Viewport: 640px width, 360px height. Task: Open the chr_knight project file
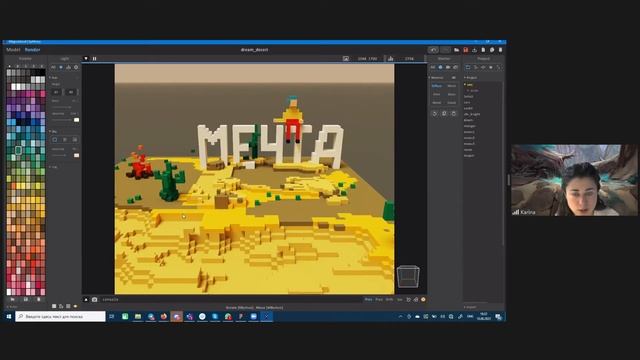coord(472,114)
